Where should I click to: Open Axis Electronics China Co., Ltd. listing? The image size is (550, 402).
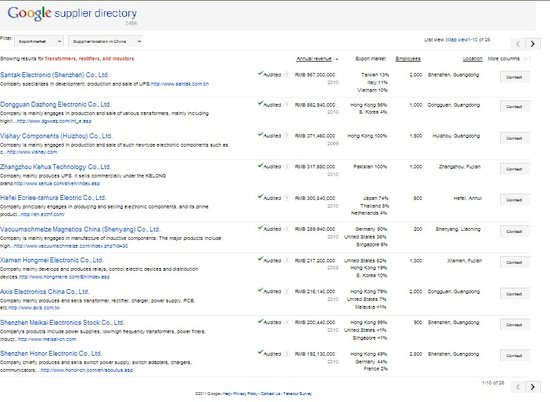[45, 292]
